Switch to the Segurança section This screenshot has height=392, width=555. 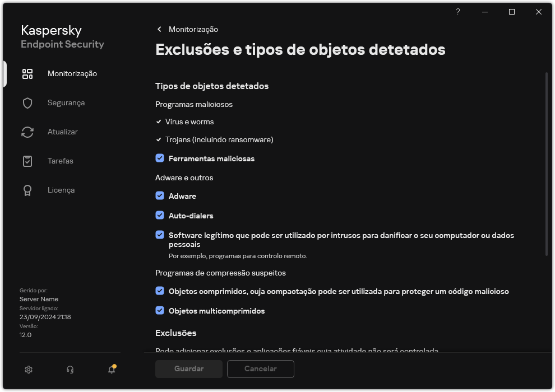click(x=67, y=102)
